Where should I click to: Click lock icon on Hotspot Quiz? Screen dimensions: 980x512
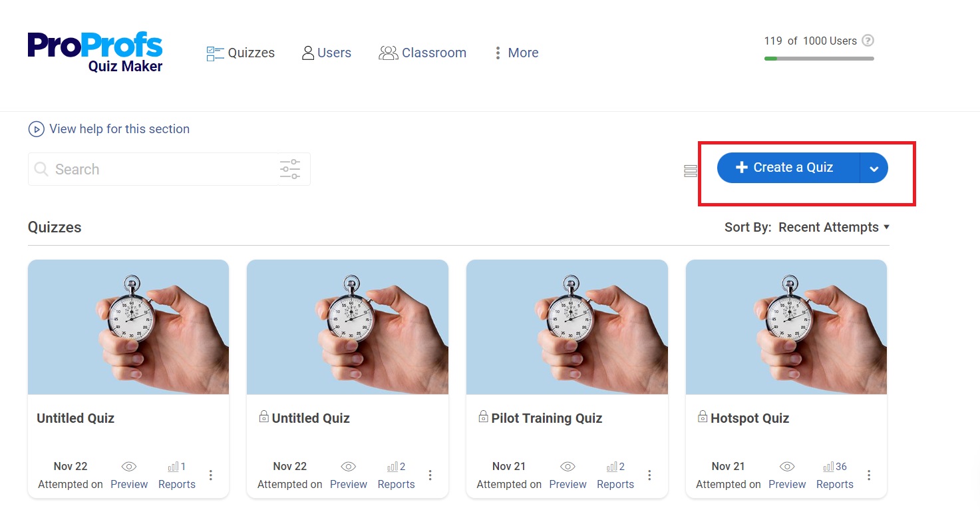click(x=702, y=417)
